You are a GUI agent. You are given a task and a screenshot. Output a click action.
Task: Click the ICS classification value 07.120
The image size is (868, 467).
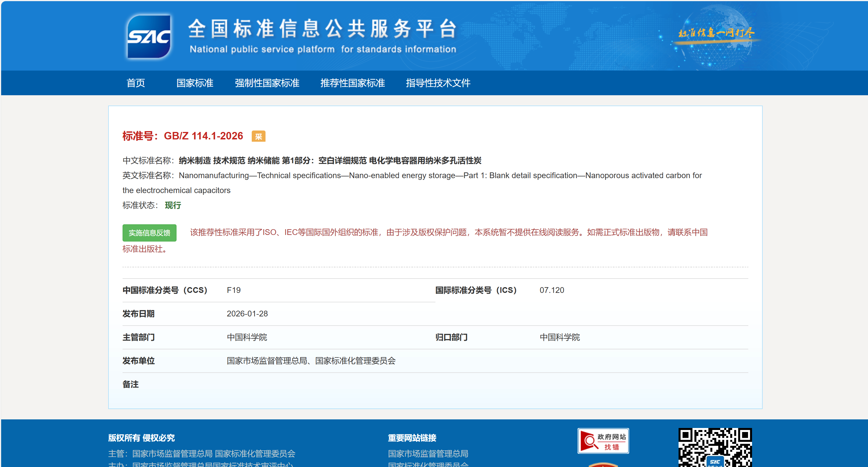pyautogui.click(x=552, y=290)
